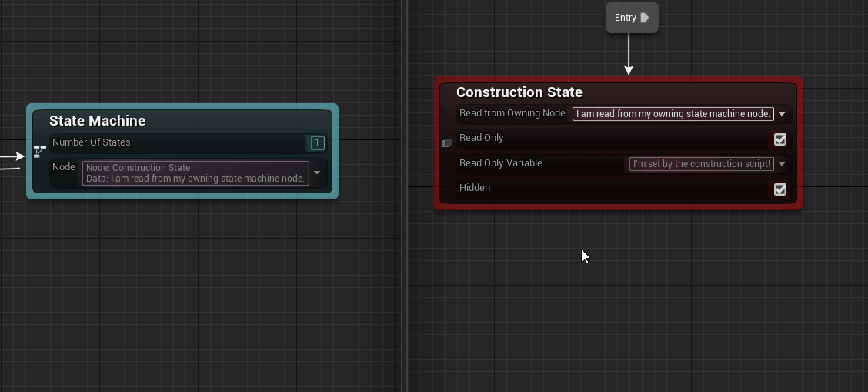The height and width of the screenshot is (392, 868).
Task: Click the Hidden property label
Action: click(474, 188)
